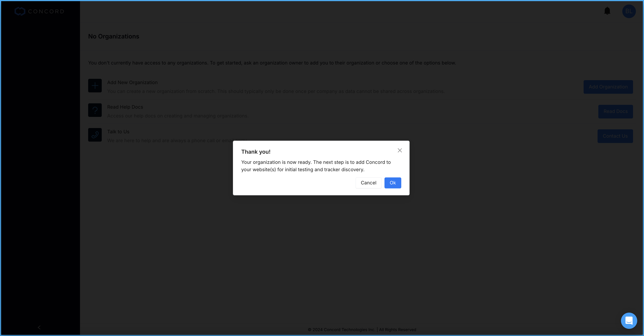Confirm the dialog with the Ok button
Screen dimensions: 644x336
pos(393,183)
